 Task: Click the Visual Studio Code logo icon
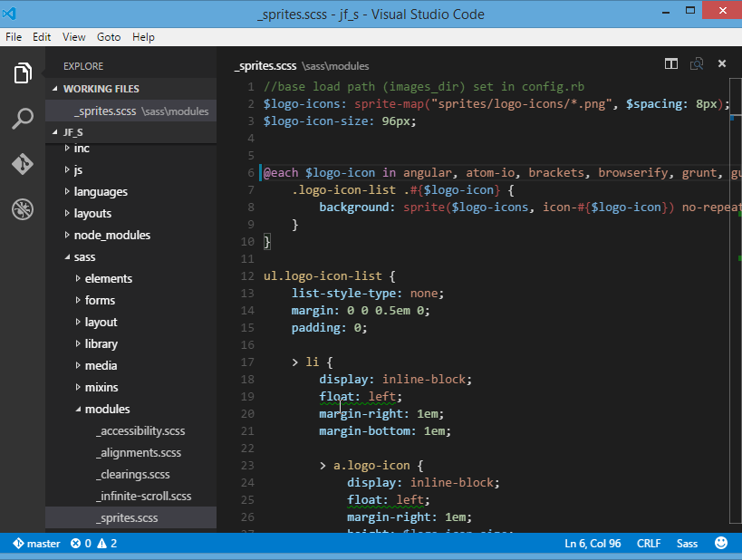[x=9, y=14]
